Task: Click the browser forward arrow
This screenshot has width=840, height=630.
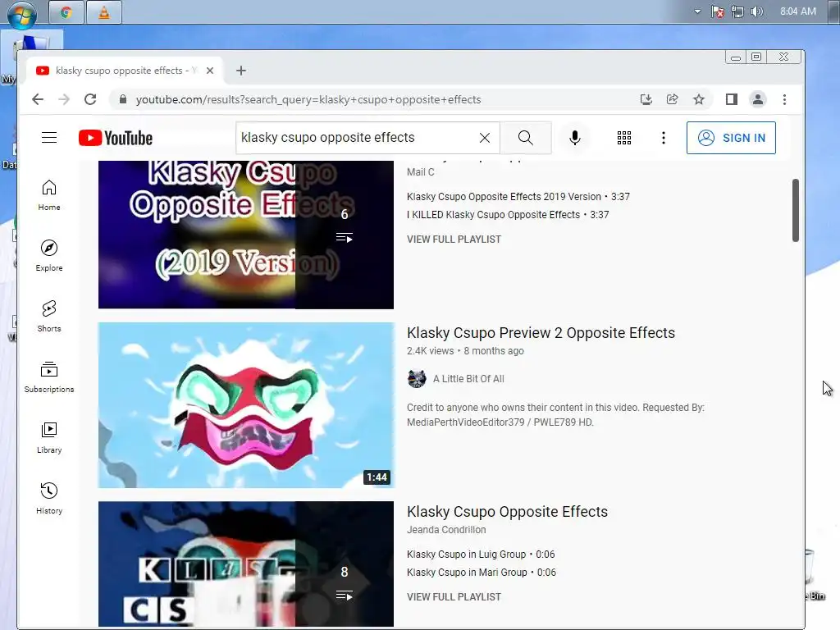Action: coord(64,99)
